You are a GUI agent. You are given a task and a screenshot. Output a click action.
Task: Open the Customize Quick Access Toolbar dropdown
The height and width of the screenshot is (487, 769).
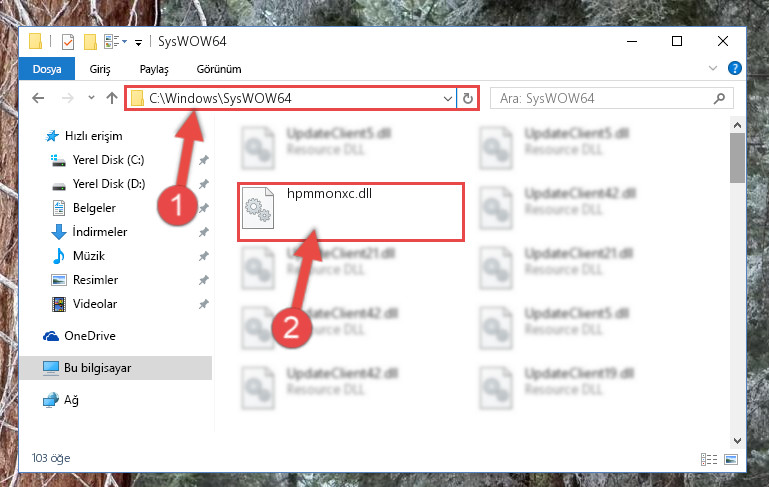pyautogui.click(x=138, y=43)
